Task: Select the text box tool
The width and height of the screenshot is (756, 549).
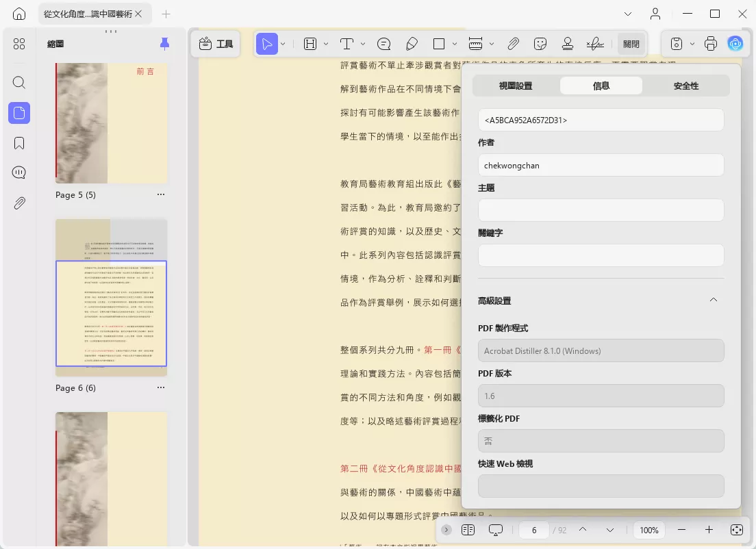Action: click(346, 44)
